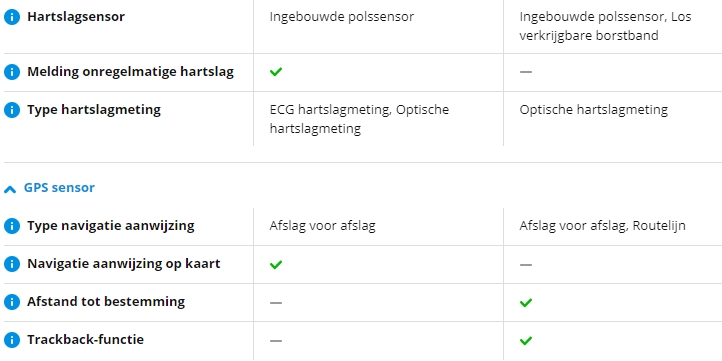Viewport: 722px width, 361px height.
Task: Click green checkmark in Trackback-functie row
Action: pos(525,341)
